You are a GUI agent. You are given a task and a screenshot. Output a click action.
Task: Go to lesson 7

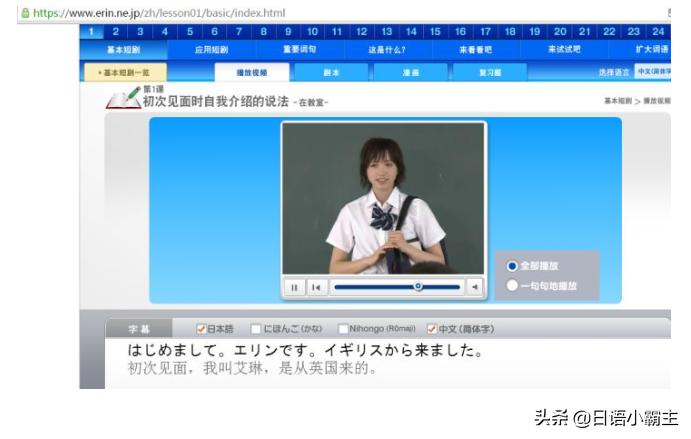[x=239, y=32]
